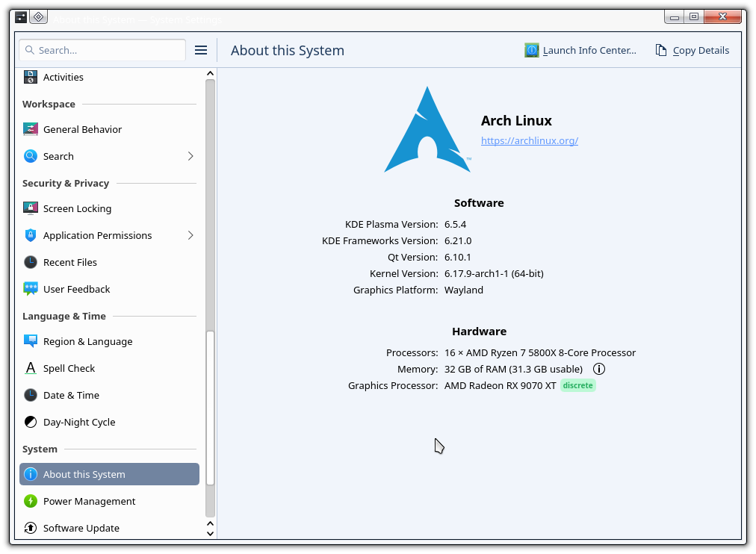The width and height of the screenshot is (756, 554).
Task: Click the bottom scroll down arrow in sidebar
Action: coord(210,534)
